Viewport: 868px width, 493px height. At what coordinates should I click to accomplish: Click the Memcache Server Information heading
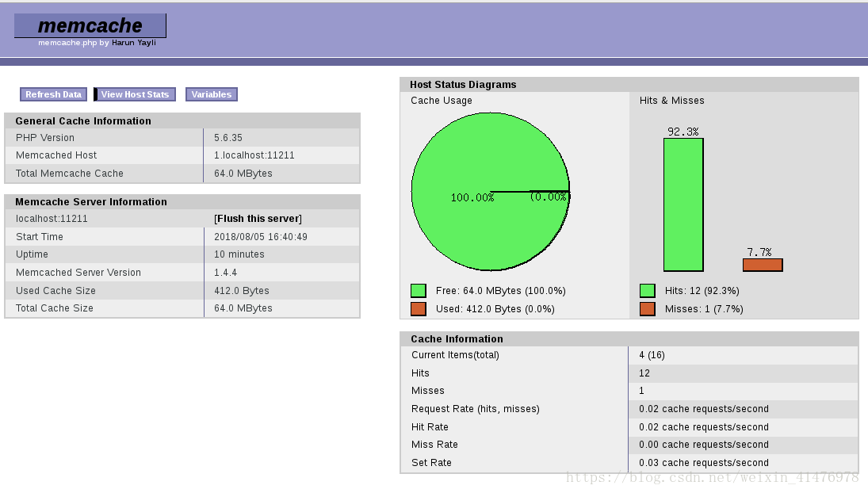pos(91,202)
